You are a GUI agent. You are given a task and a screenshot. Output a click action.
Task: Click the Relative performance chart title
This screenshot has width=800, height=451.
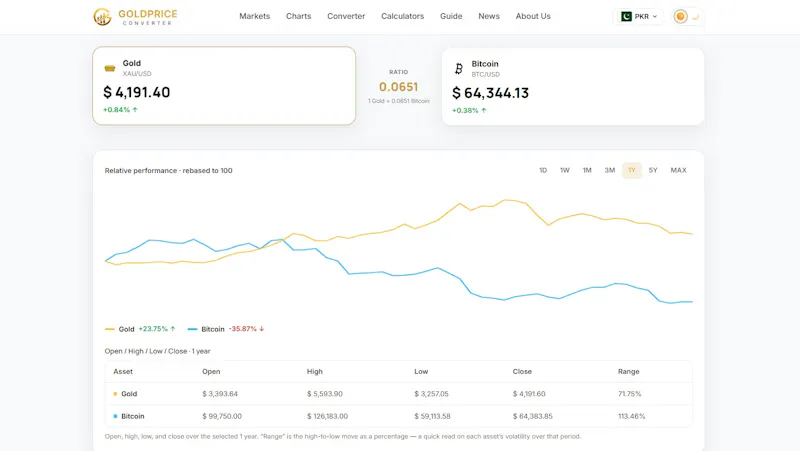[168, 170]
